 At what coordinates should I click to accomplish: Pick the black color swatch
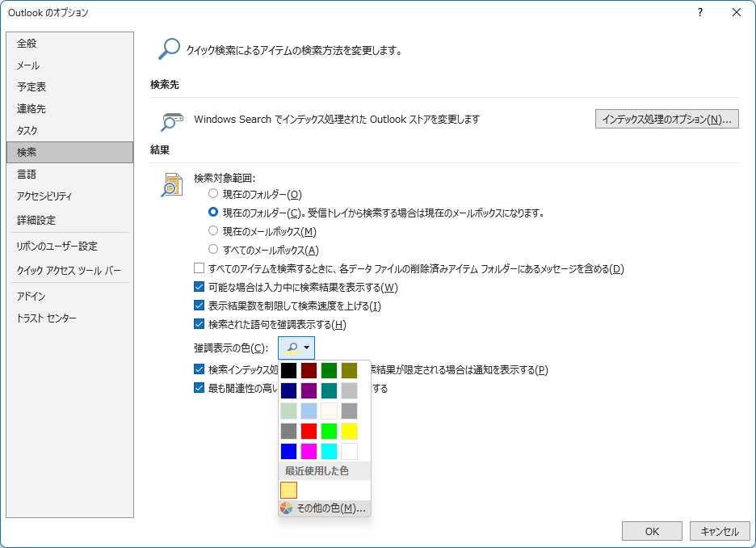pos(289,370)
